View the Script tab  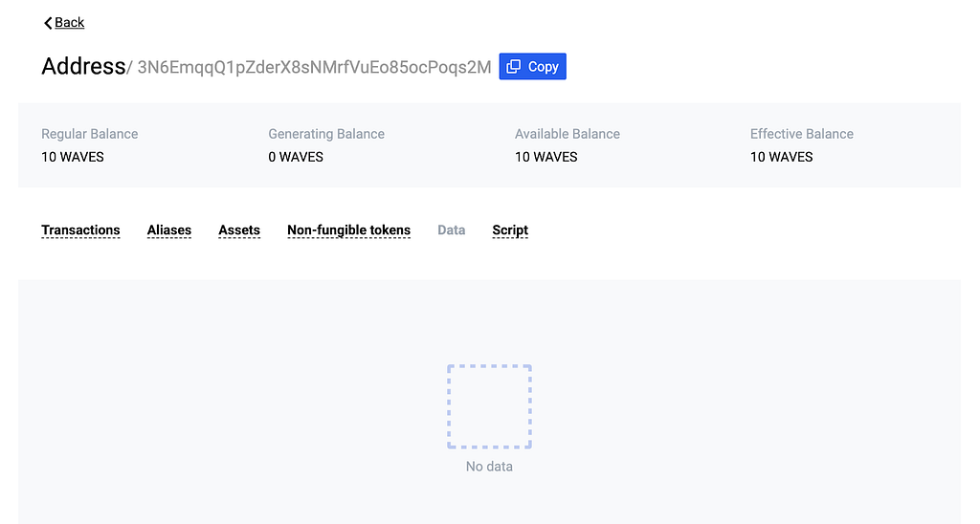510,230
